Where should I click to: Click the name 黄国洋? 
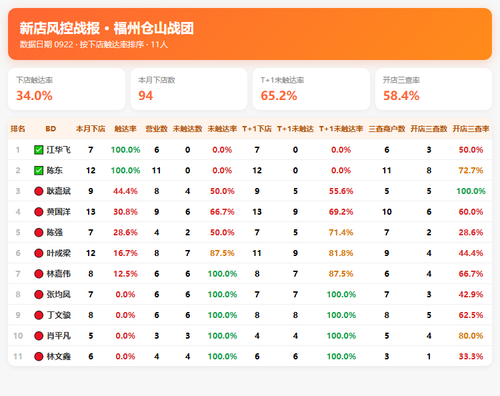[59, 212]
